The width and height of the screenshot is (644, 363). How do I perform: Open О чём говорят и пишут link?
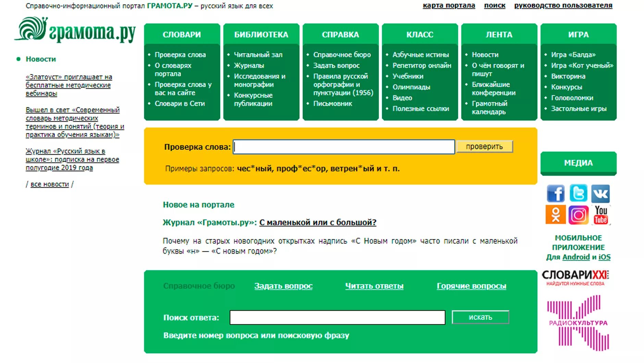click(x=498, y=70)
